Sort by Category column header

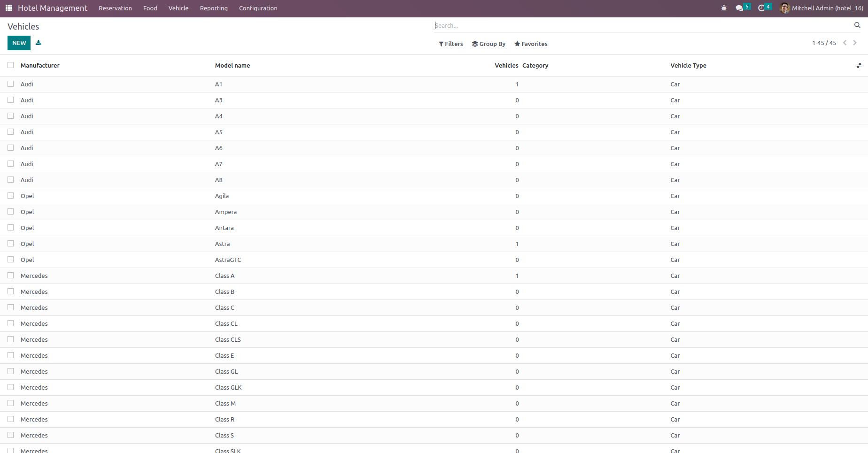pos(535,65)
